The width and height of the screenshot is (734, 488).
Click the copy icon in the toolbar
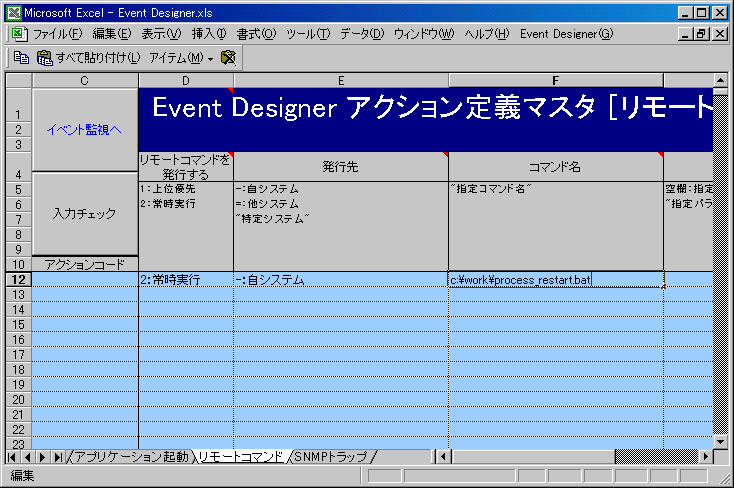click(x=21, y=58)
